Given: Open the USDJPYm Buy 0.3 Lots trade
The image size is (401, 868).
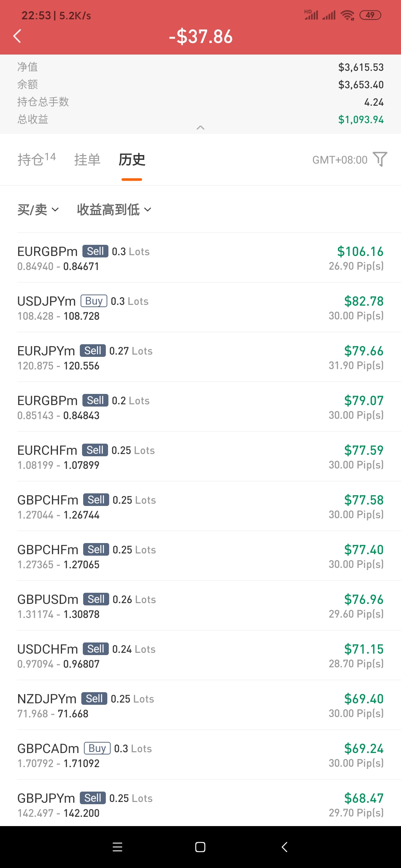Looking at the screenshot, I should coord(200,308).
